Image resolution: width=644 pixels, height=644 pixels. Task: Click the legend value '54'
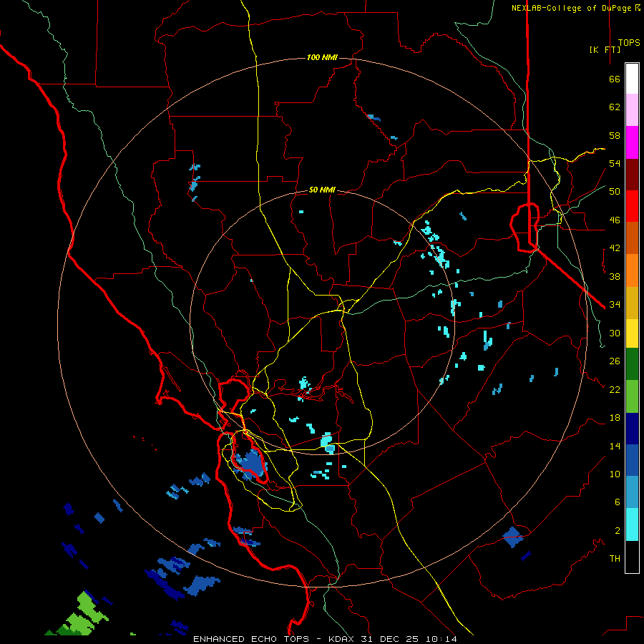click(x=615, y=163)
